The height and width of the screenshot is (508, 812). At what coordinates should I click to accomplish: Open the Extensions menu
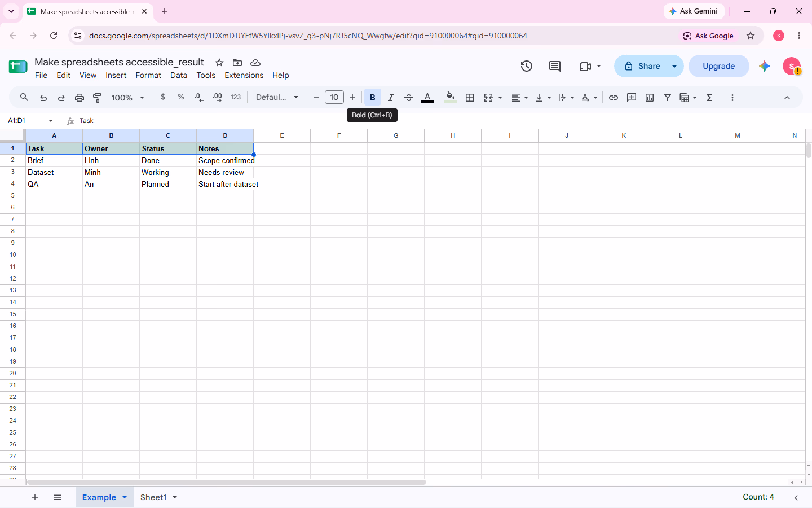coord(244,75)
